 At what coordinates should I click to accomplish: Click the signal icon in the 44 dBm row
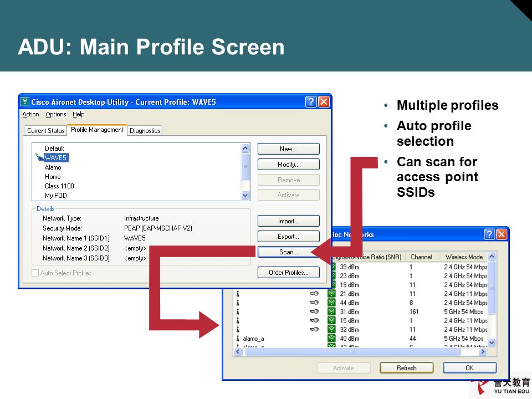click(331, 303)
